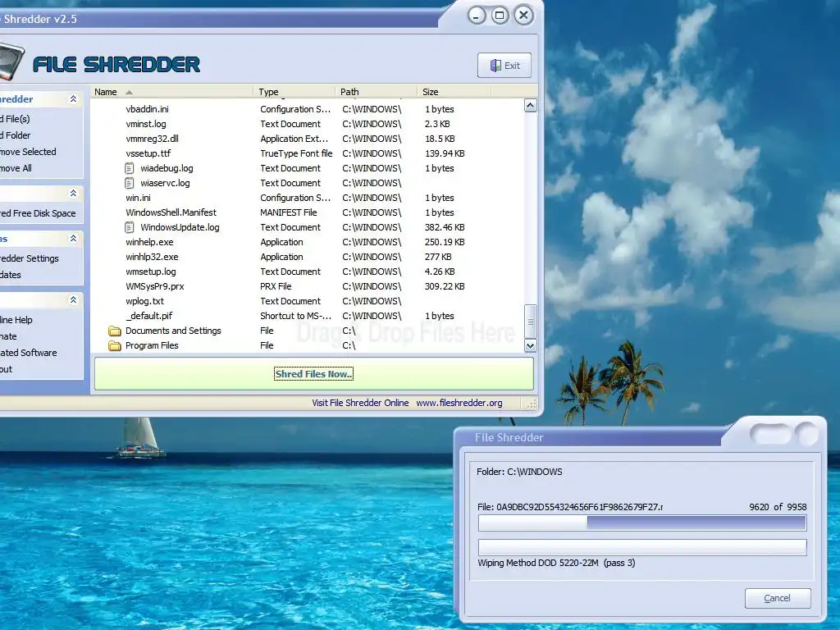Screen dimensions: 840x630
Task: Click the MANIFEST File type cell
Action: pos(288,212)
